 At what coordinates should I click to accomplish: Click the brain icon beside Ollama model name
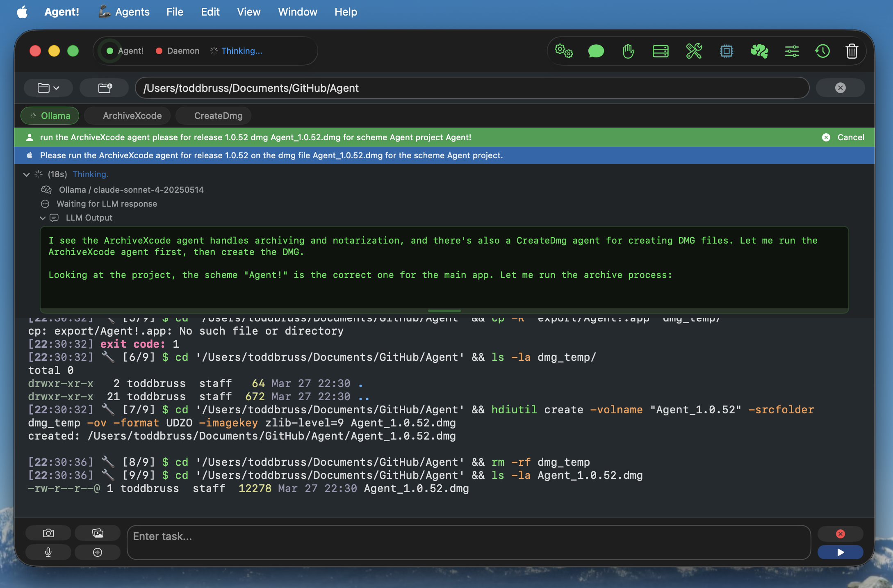coord(46,190)
